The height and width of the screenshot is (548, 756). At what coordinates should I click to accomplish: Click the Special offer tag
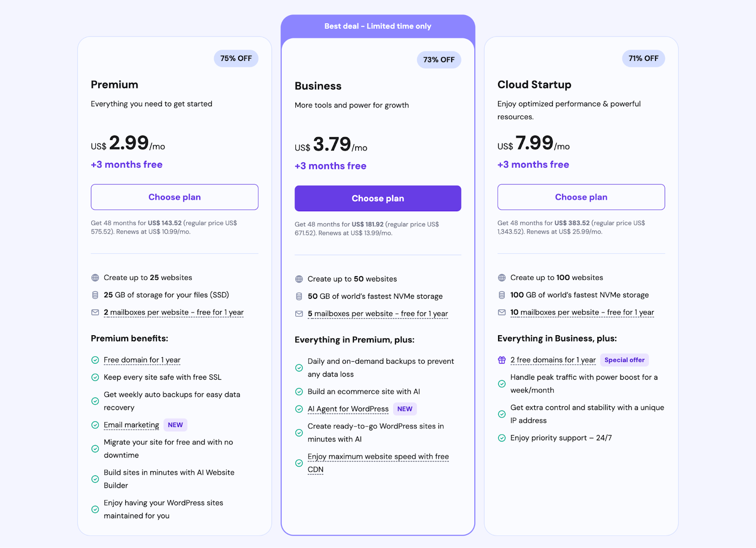[624, 360]
